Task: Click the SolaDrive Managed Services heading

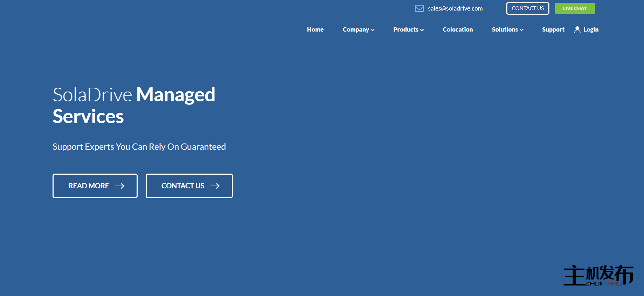Action: (134, 105)
